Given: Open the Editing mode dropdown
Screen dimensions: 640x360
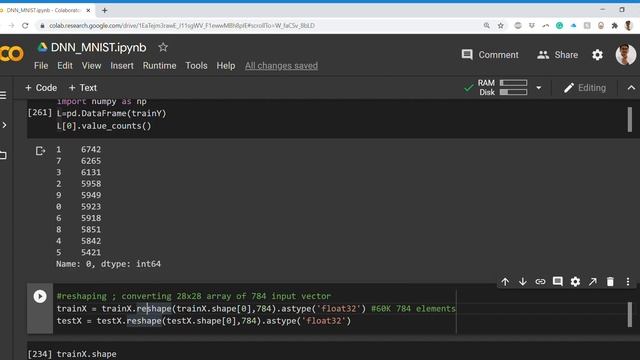Looking at the screenshot, I should click(x=585, y=88).
